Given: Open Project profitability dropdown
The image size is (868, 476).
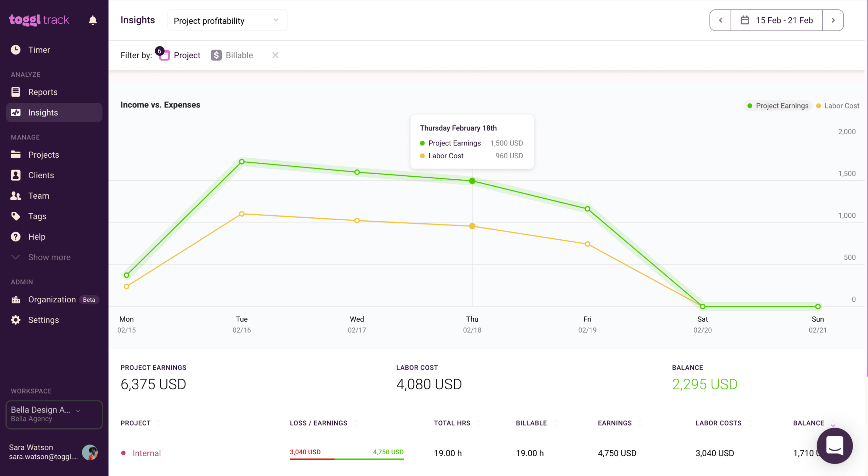Looking at the screenshot, I should [227, 20].
